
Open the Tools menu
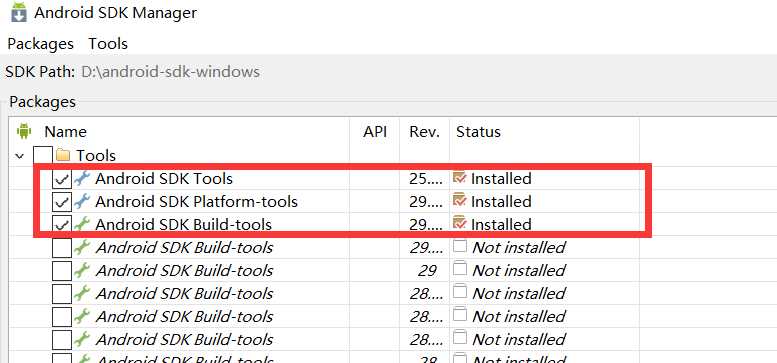click(x=108, y=44)
